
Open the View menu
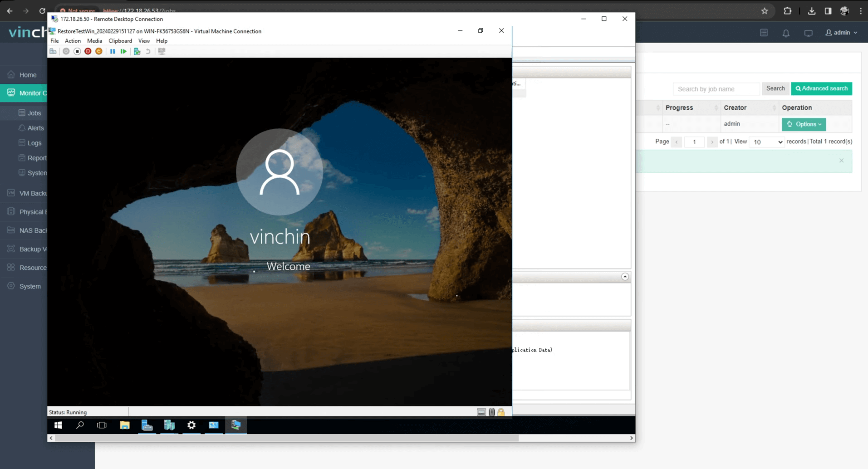point(144,41)
